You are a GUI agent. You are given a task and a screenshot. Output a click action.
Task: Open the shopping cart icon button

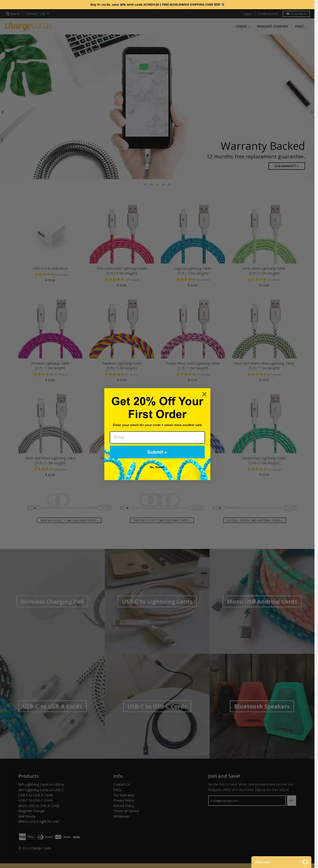(x=296, y=14)
